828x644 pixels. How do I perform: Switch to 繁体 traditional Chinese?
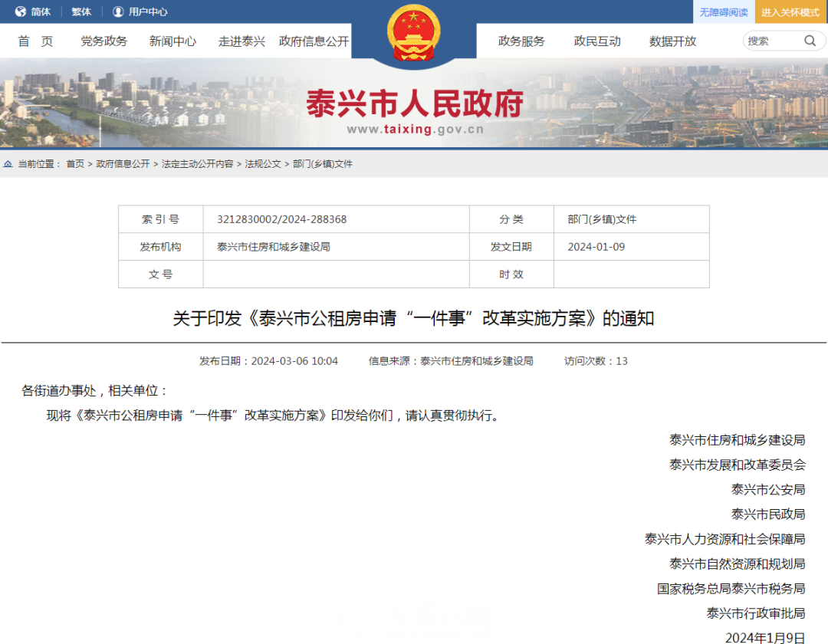tap(81, 11)
